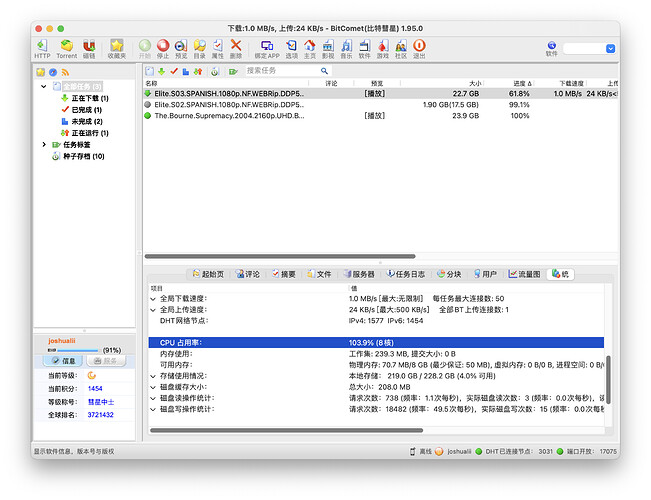Click the 信息 button in user panel

(63, 361)
